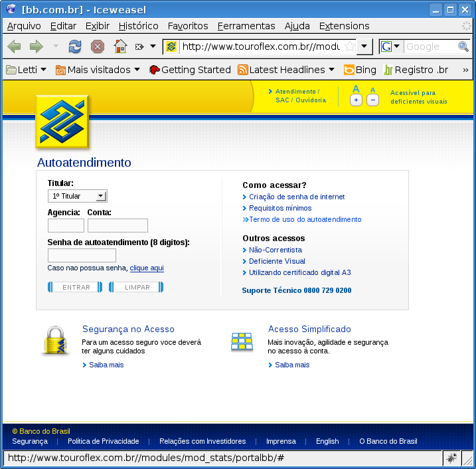Open the Ferramentas menu
476x469 pixels.
point(246,26)
